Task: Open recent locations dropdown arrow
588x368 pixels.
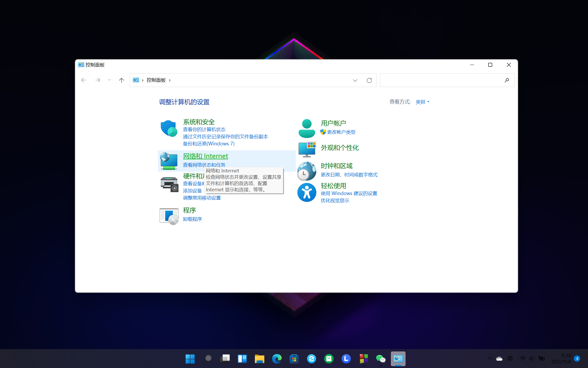Action: click(x=109, y=80)
